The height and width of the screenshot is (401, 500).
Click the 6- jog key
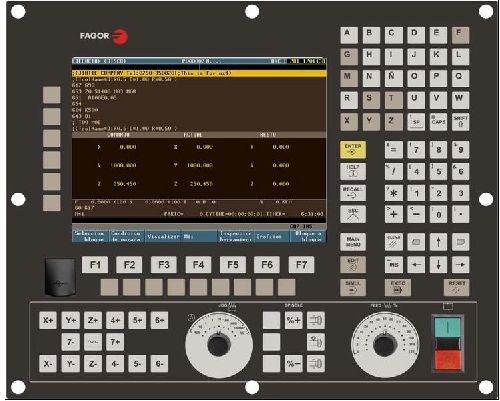tap(159, 364)
